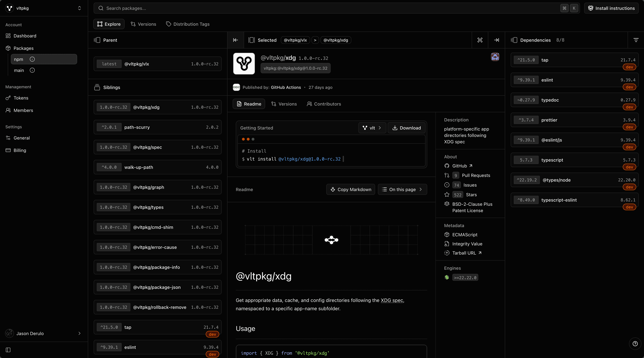Click the Download button
644x358 pixels.
(407, 128)
